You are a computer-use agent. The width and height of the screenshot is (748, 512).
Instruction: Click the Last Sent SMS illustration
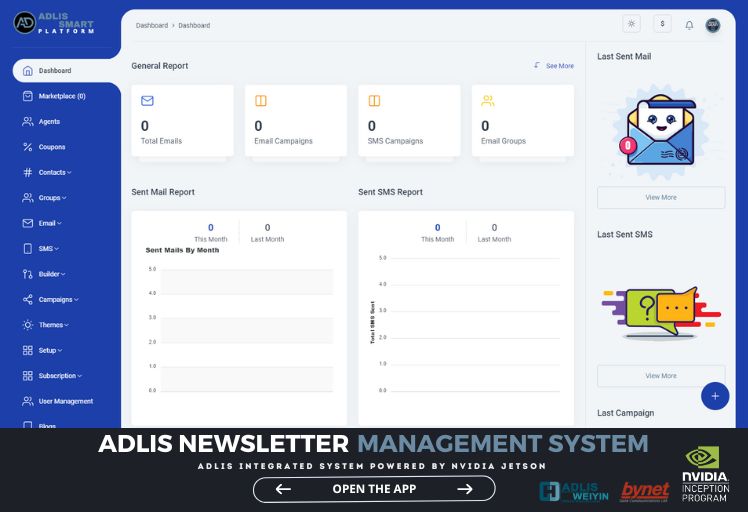(x=660, y=309)
